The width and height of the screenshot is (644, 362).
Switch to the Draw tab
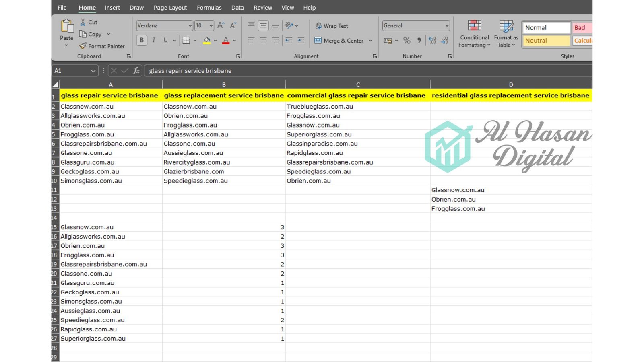pos(136,8)
